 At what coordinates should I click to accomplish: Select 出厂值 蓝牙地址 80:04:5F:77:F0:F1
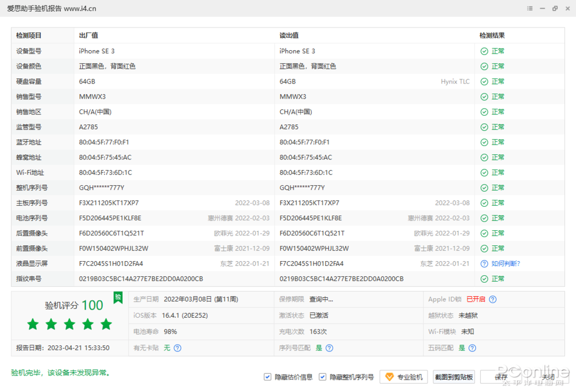(104, 143)
